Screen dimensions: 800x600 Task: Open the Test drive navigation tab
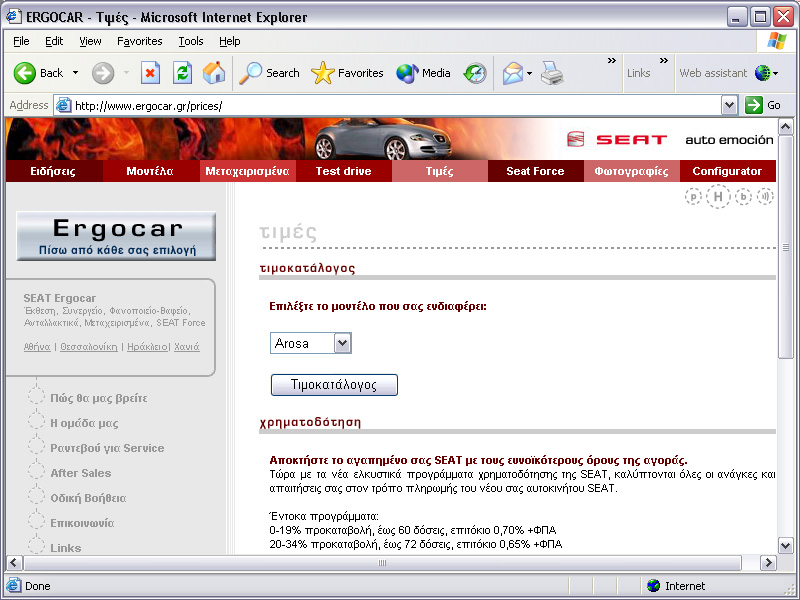click(343, 171)
